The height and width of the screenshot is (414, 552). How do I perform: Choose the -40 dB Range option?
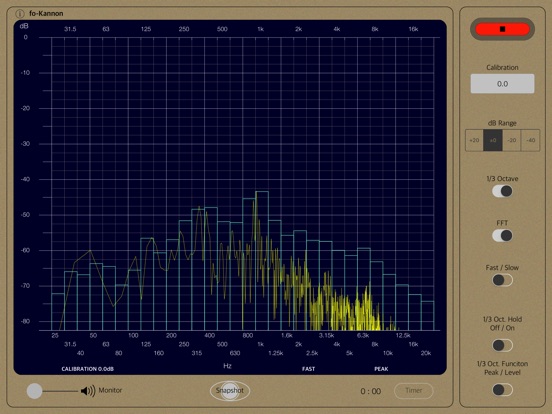[531, 140]
